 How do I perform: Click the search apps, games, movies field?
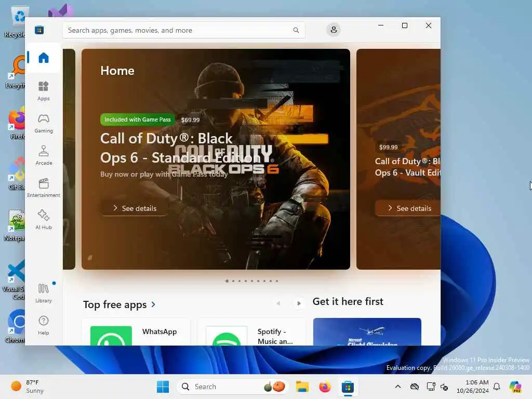183,30
